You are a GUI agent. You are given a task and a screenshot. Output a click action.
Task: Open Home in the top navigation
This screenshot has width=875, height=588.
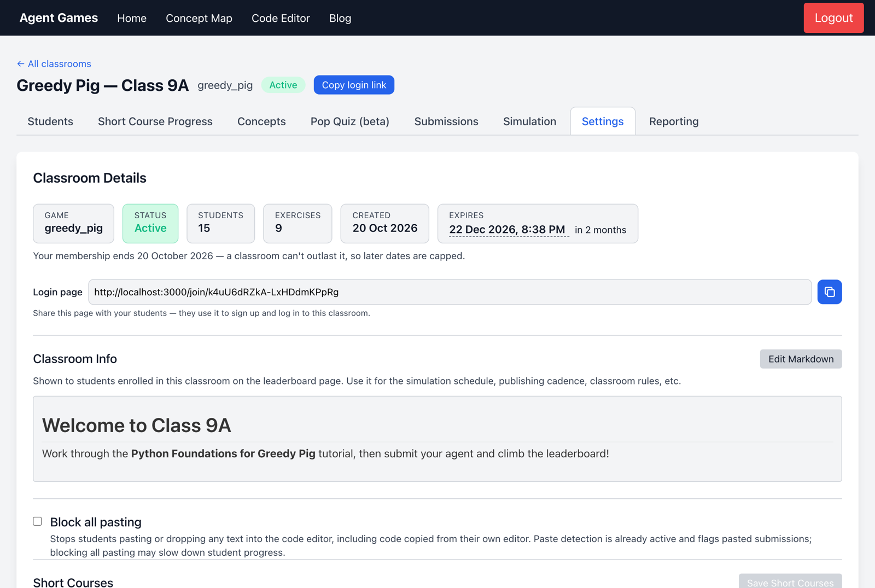pos(132,18)
